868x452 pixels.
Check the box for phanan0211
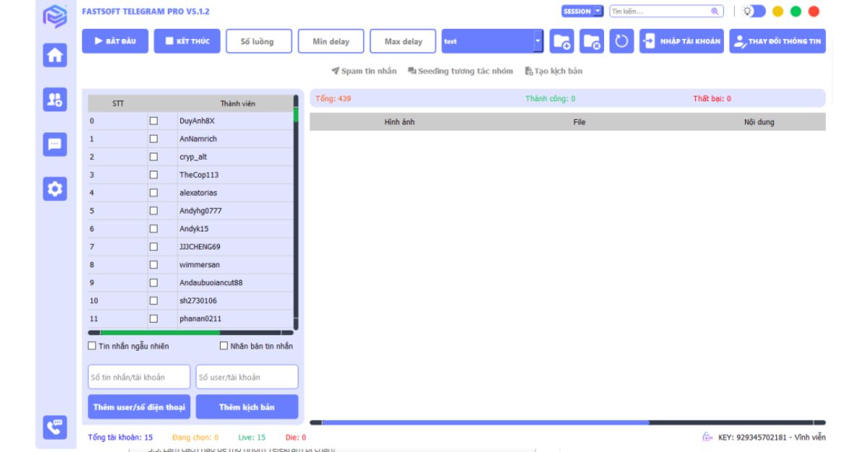[x=153, y=318]
